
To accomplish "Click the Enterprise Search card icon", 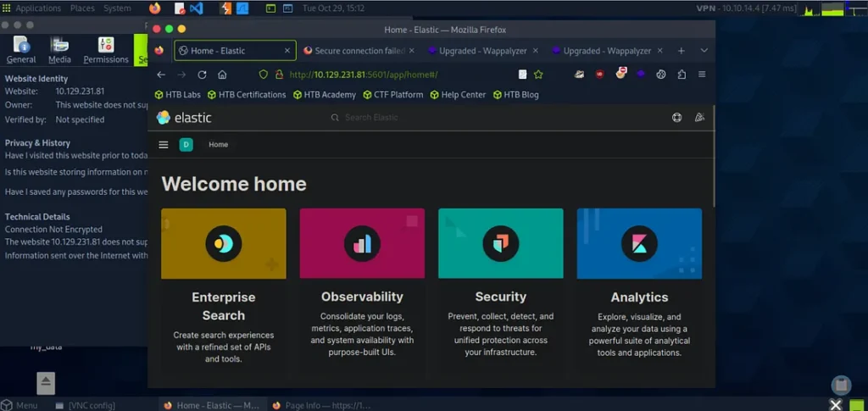I will click(x=223, y=244).
